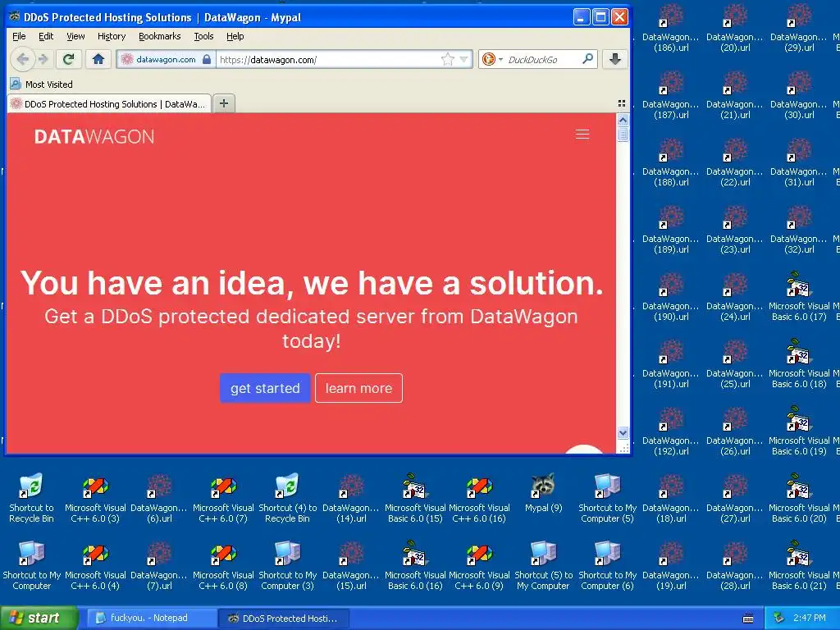
Task: Click the get started button
Action: pos(265,388)
